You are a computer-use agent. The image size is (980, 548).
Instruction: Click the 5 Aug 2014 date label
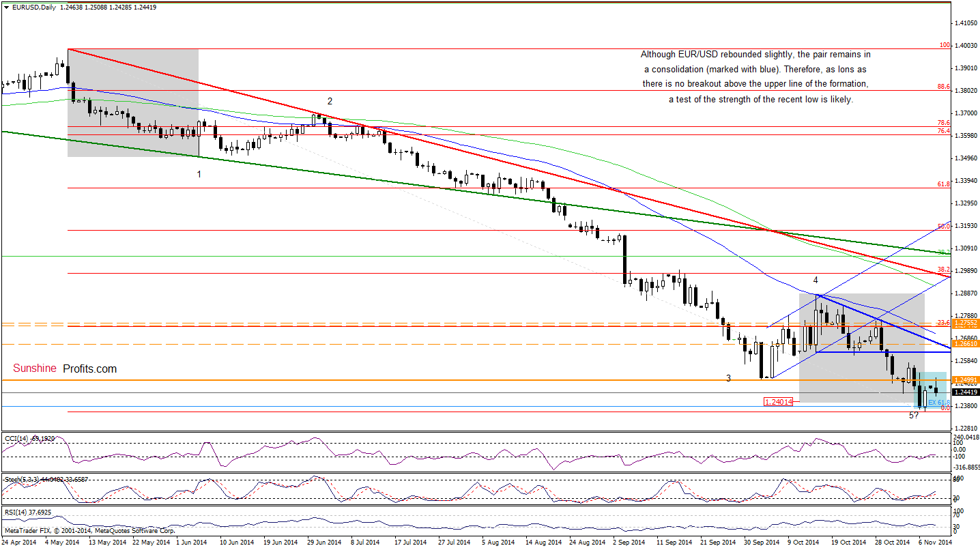tap(497, 542)
